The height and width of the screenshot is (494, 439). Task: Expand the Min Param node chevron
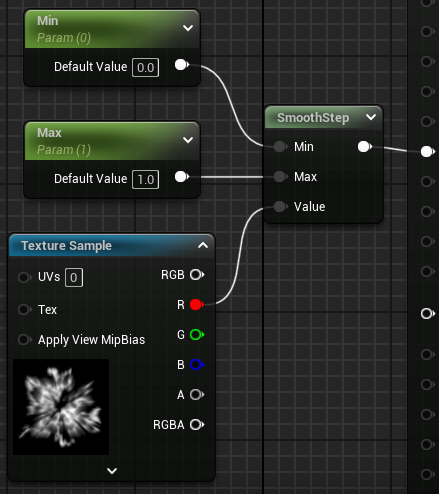coord(188,28)
